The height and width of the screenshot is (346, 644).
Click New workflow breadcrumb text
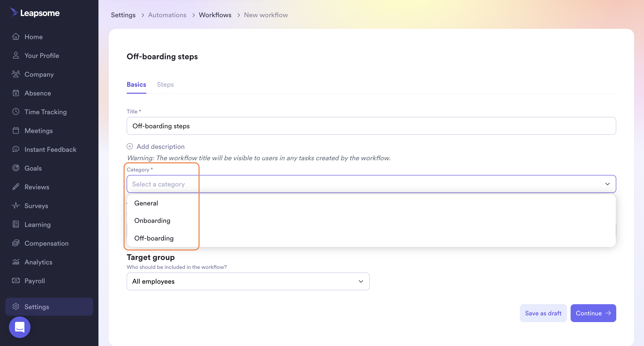266,15
